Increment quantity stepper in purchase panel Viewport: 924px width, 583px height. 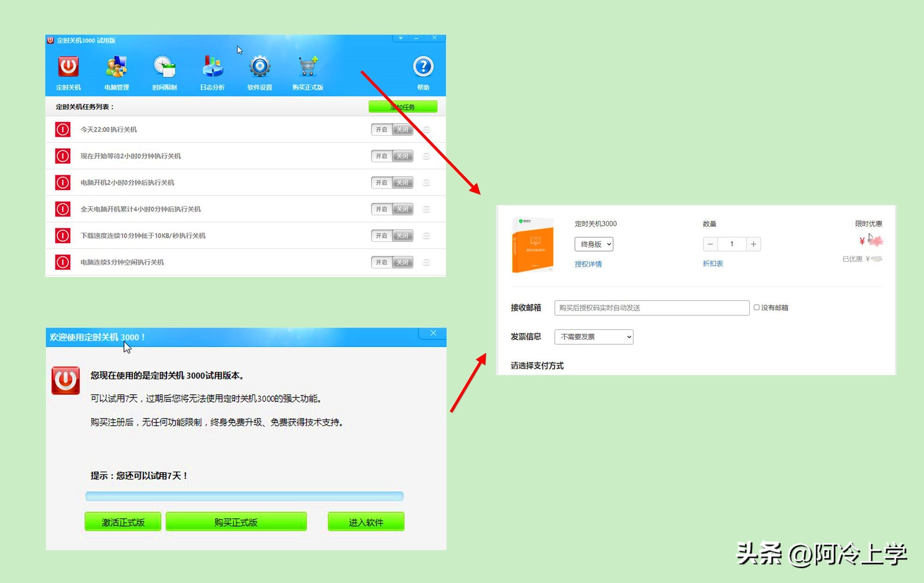pyautogui.click(x=753, y=243)
